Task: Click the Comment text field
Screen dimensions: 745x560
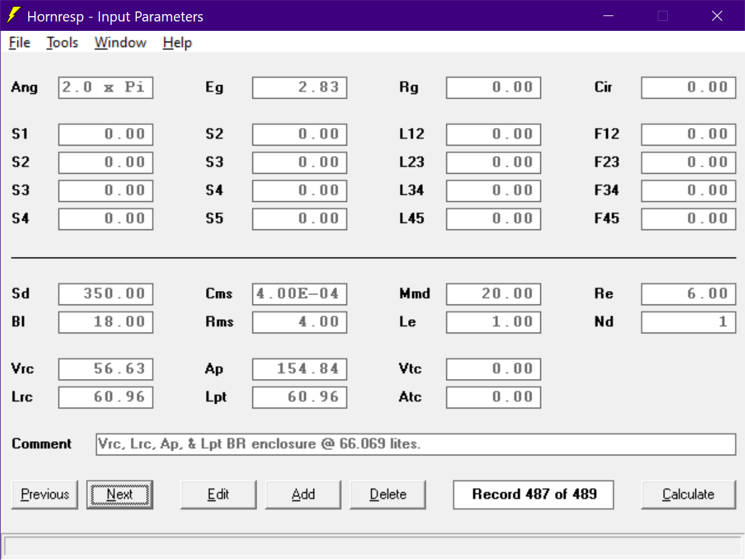Action: tap(415, 444)
